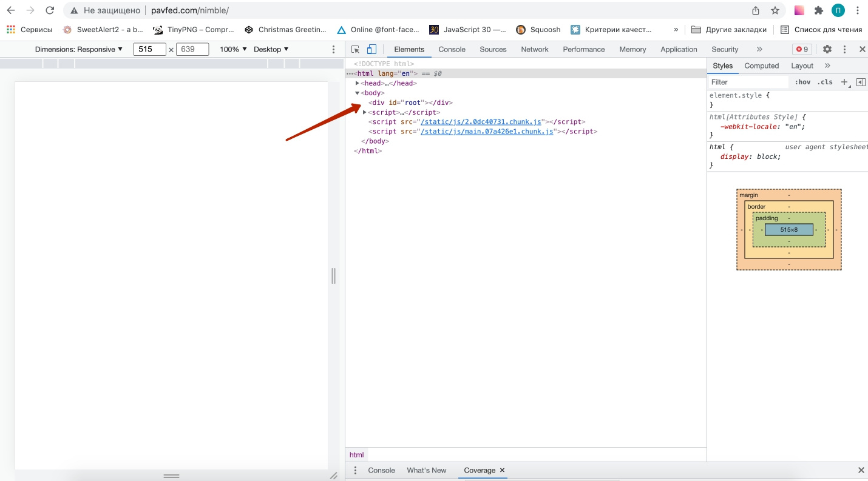Go back to previous page
The width and height of the screenshot is (868, 481).
point(11,10)
